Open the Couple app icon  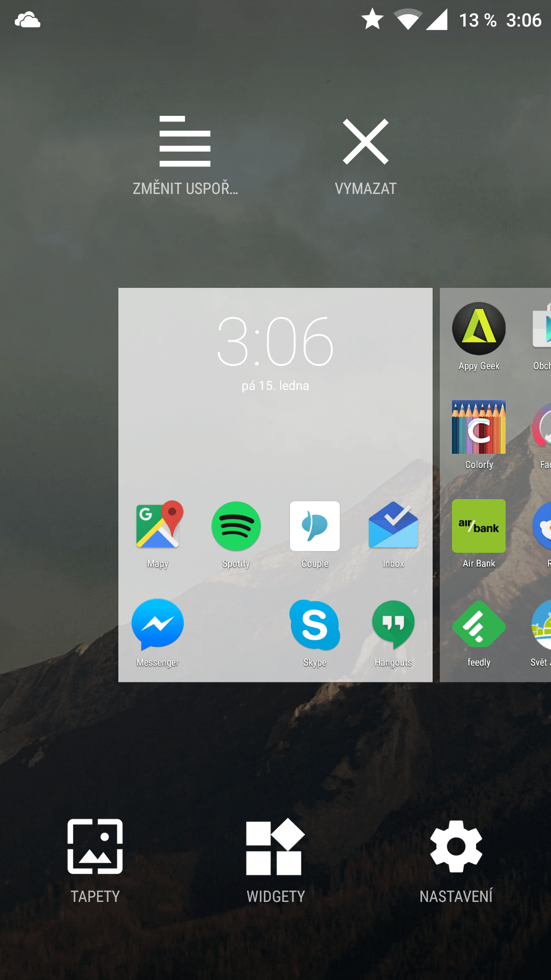click(315, 526)
